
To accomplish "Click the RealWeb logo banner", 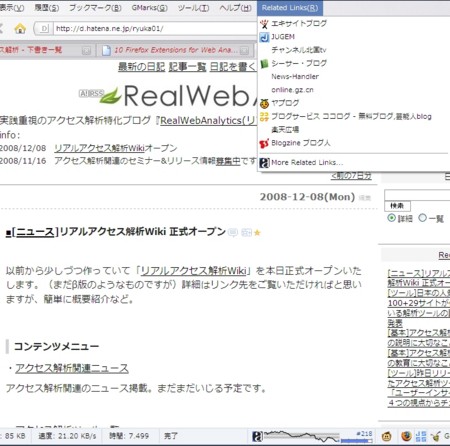I will coord(178,95).
